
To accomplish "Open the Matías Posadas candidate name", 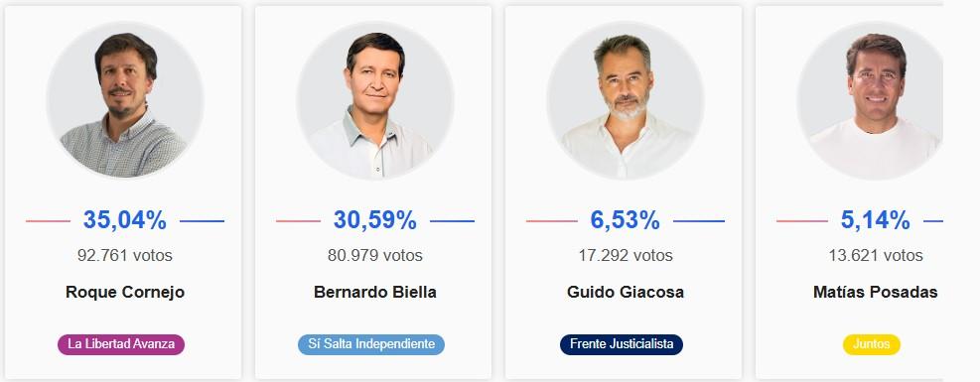I will coord(875,292).
